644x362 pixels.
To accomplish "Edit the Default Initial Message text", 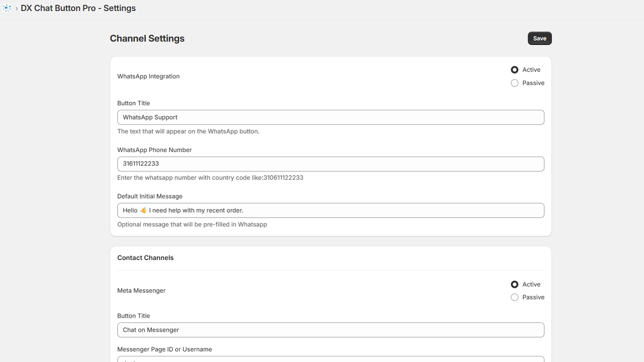I will pyautogui.click(x=330, y=210).
